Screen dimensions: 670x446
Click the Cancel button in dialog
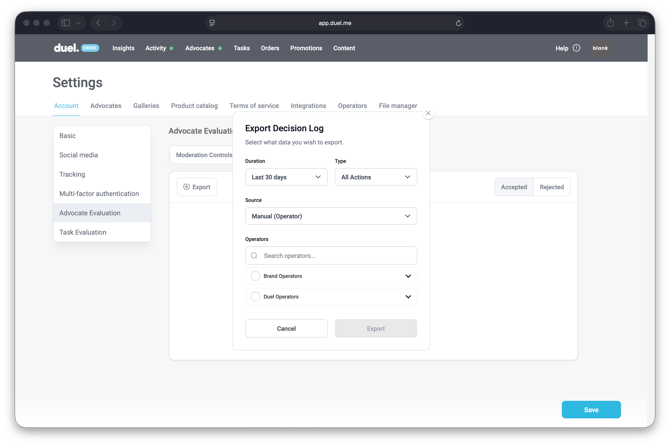pyautogui.click(x=286, y=328)
